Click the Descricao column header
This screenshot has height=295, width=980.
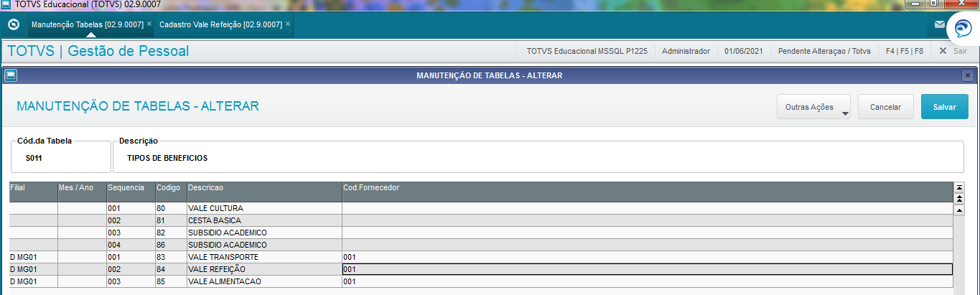[264, 192]
